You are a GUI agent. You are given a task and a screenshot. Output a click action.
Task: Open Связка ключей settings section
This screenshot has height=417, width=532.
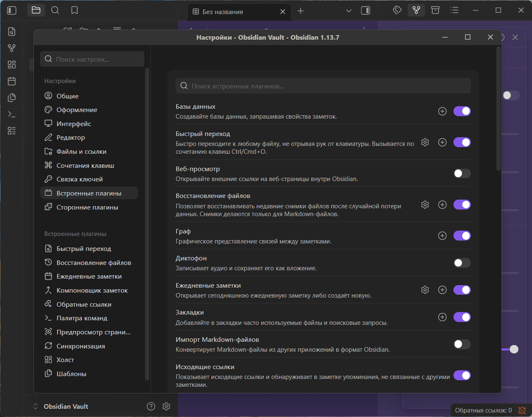(89, 179)
